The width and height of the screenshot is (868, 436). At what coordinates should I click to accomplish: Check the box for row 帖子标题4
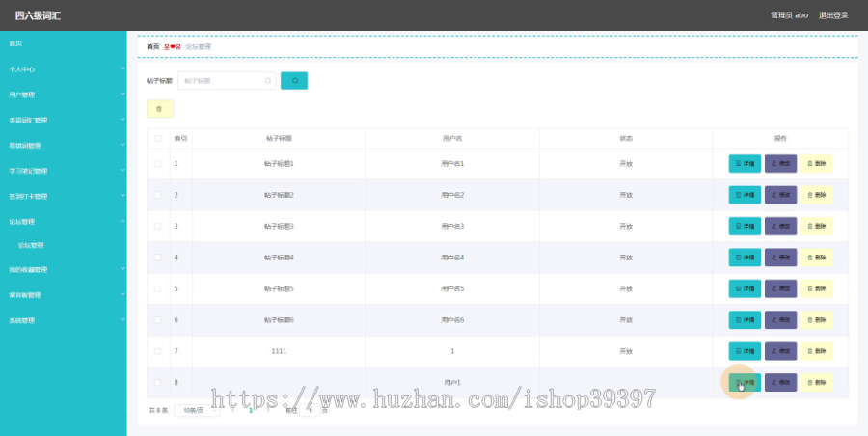coord(158,258)
